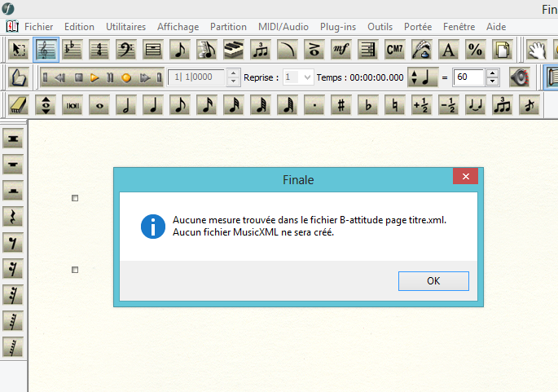The height and width of the screenshot is (392, 558).
Task: Open the Reprise dropdown
Action: point(306,77)
